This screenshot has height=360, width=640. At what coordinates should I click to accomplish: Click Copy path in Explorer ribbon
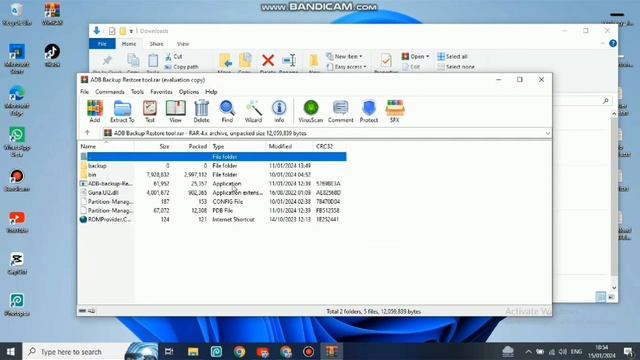point(182,67)
